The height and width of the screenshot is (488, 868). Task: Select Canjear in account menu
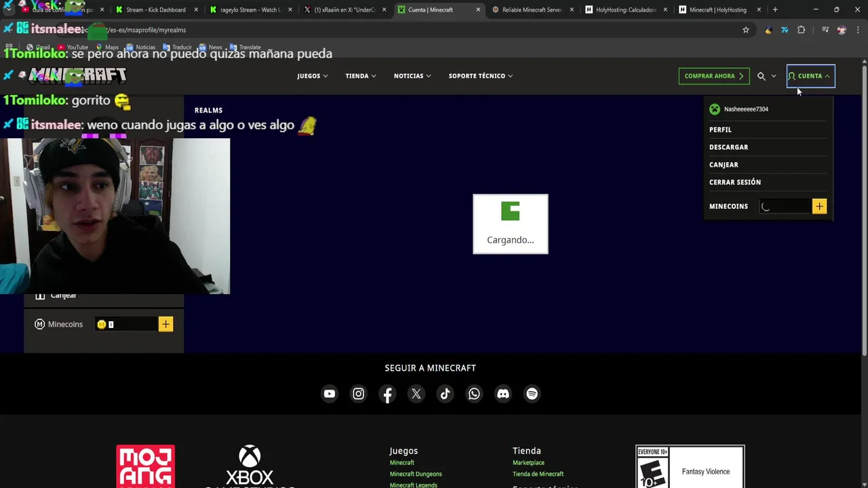pyautogui.click(x=724, y=165)
